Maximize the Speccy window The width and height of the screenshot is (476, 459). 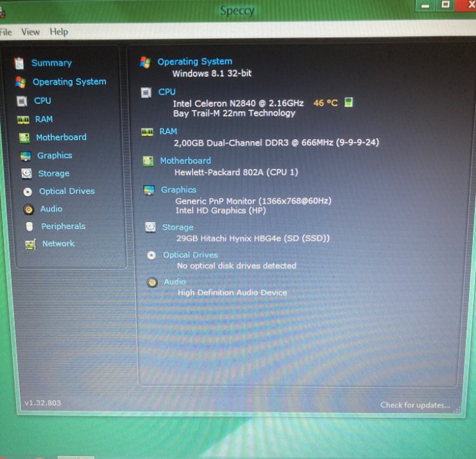click(x=445, y=5)
